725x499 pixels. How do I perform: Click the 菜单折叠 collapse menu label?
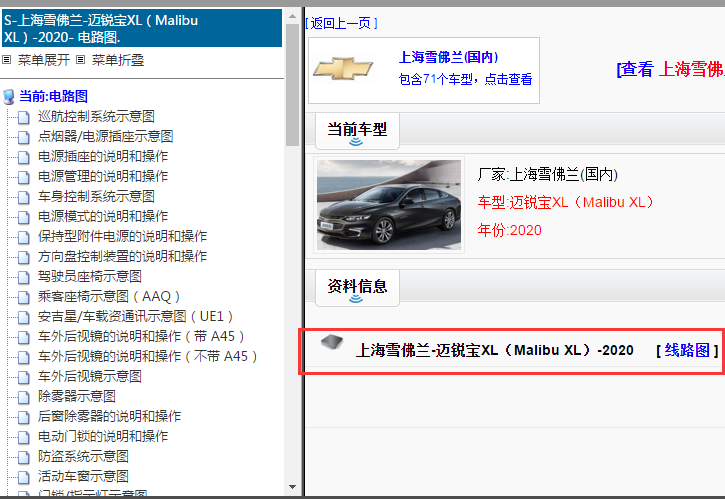[x=118, y=60]
